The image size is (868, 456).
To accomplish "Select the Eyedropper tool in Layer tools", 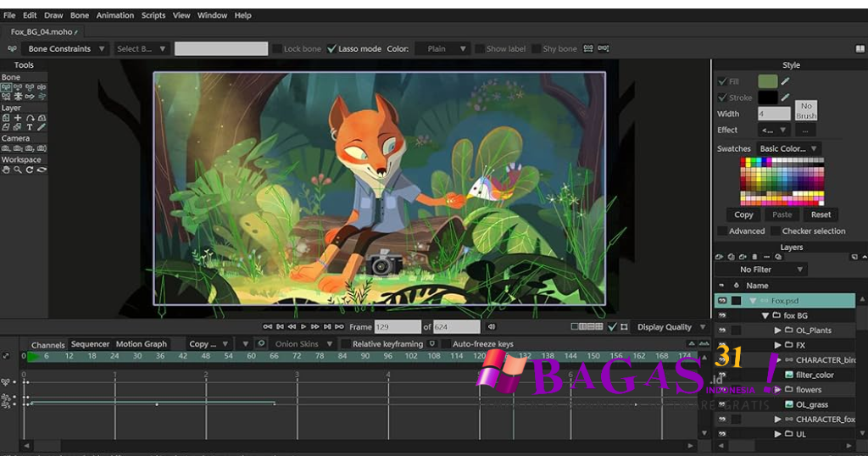I will [42, 127].
